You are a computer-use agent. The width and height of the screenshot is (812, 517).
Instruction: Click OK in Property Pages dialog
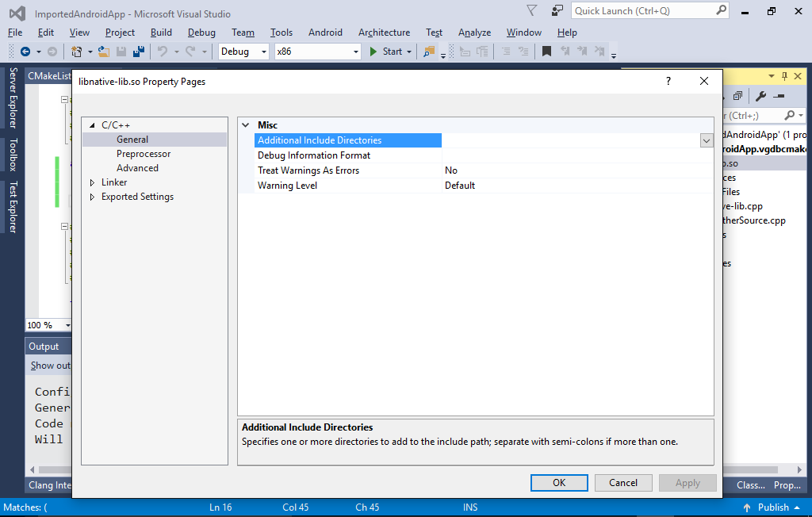[559, 483]
